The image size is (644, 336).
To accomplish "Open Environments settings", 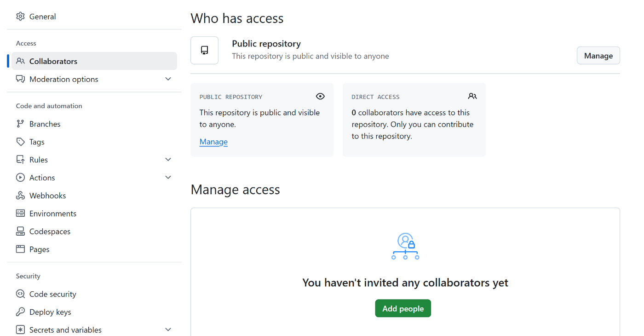I will coord(94,214).
